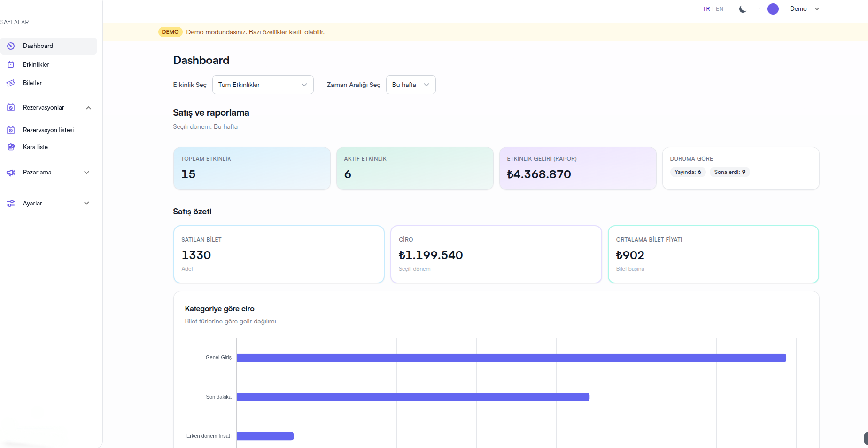Click the 'Erken dönem fırsatı' axis label
Screen dimensions: 868x448
pyautogui.click(x=209, y=436)
